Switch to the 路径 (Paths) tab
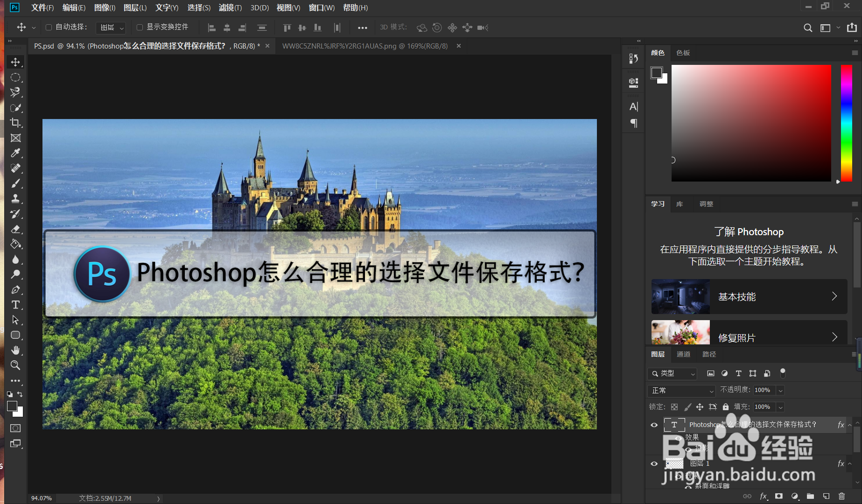Viewport: 862px width, 504px height. (709, 354)
